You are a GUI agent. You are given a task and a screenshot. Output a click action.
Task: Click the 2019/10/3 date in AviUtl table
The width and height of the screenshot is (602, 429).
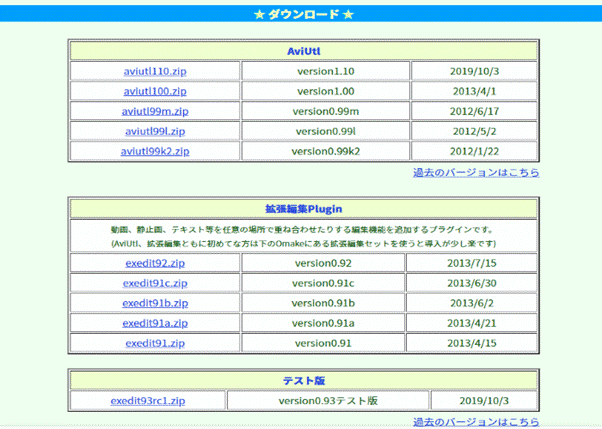474,72
